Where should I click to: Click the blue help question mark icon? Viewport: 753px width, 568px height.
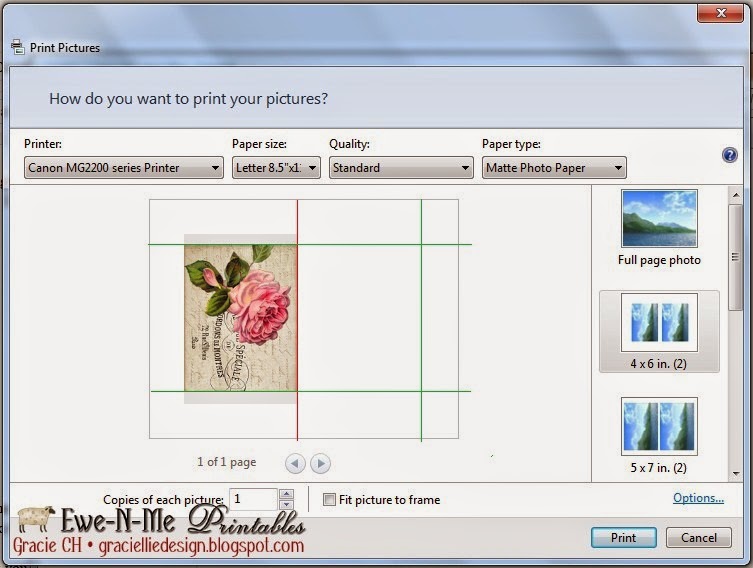[x=729, y=155]
